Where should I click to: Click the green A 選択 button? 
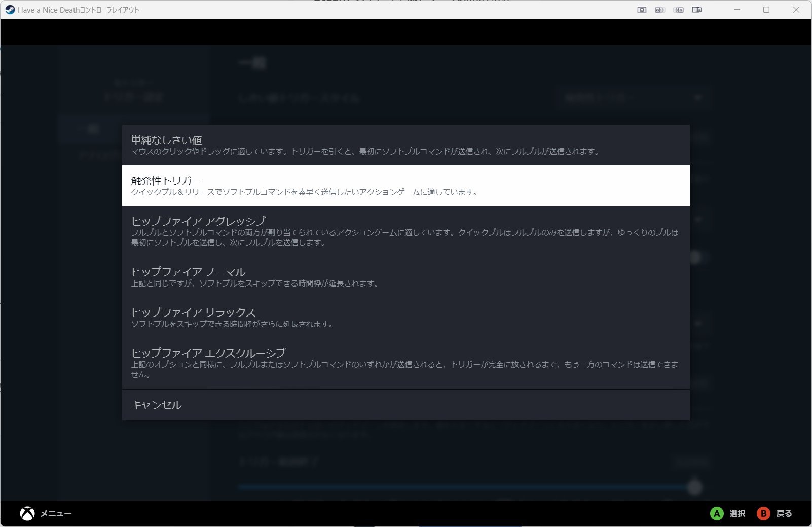(727, 514)
